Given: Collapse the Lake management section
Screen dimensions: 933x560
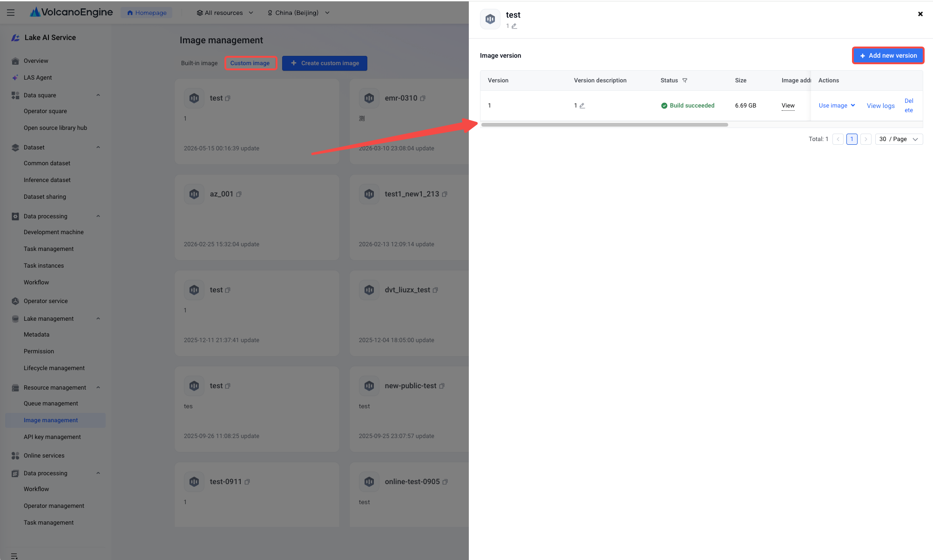Looking at the screenshot, I should (98, 319).
